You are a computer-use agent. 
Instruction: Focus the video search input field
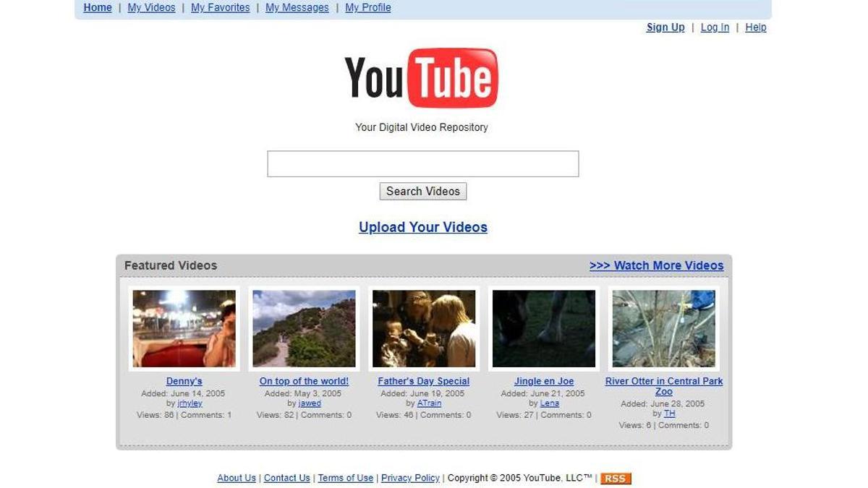pyautogui.click(x=423, y=163)
